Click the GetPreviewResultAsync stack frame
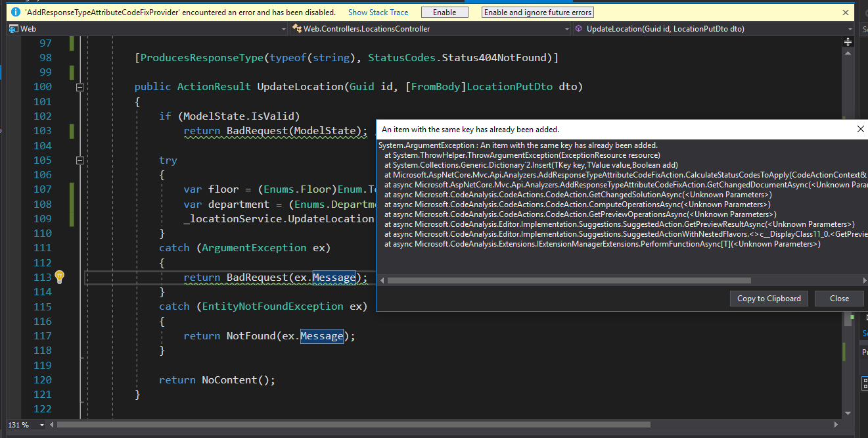Viewport: 868px width, 438px height. tap(619, 224)
